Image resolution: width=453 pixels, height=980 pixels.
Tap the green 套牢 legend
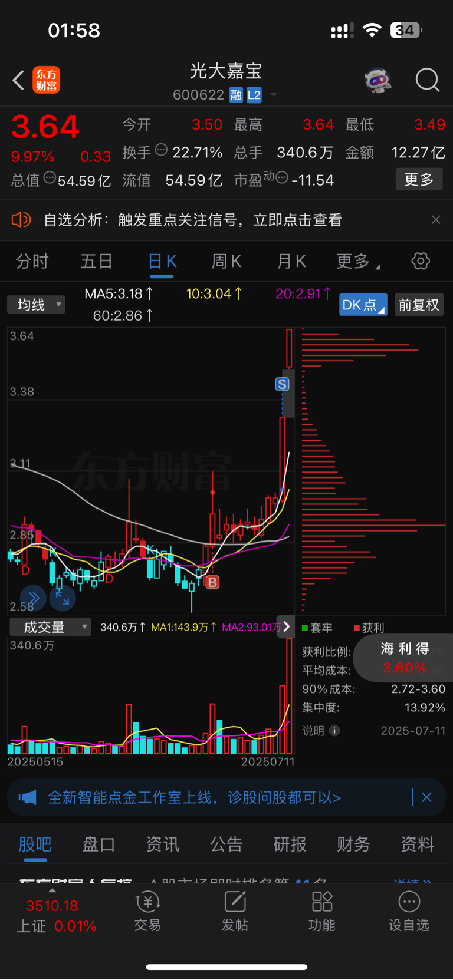tap(317, 628)
